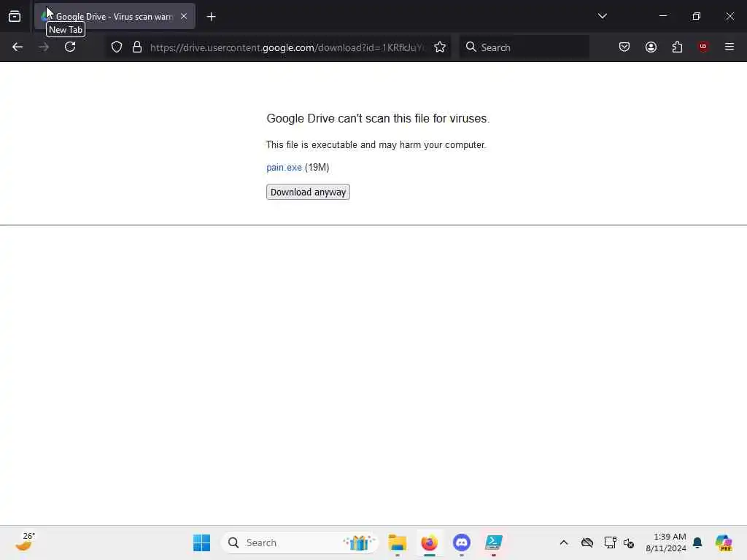This screenshot has height=560, width=747.
Task: Reload the current page
Action: click(70, 47)
